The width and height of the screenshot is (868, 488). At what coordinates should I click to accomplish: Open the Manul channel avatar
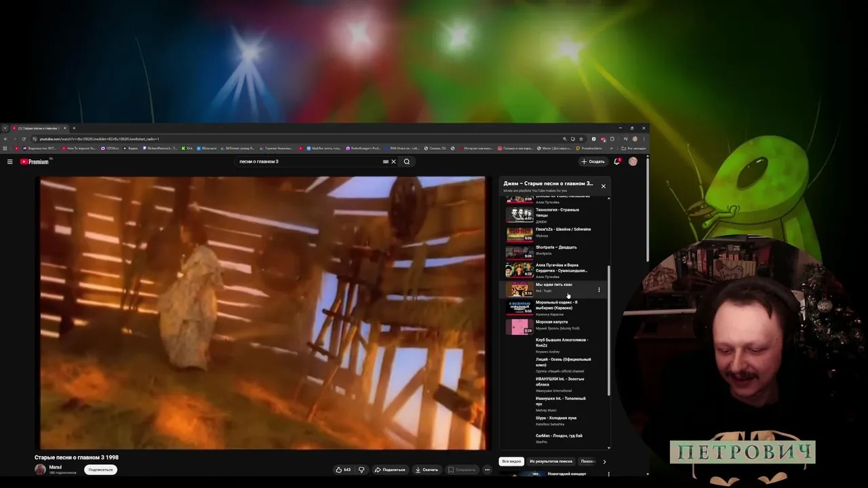tap(40, 469)
